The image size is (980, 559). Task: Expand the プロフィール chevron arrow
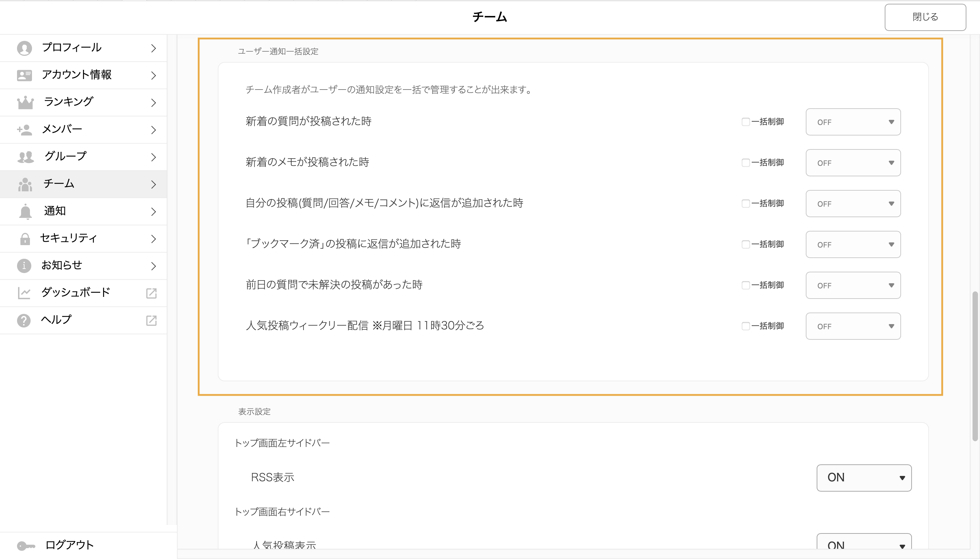tap(153, 48)
